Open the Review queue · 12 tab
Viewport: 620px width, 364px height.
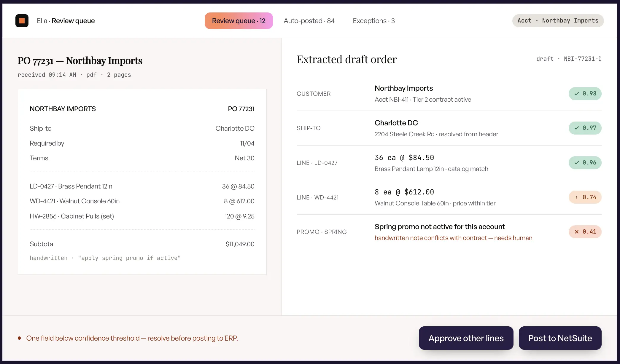[239, 21]
